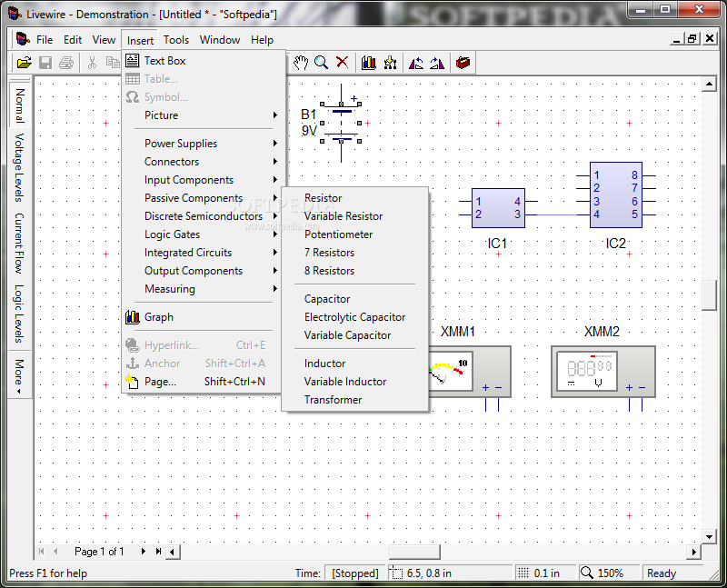Click the rotate-left triangle toolbar icon
The height and width of the screenshot is (588, 727).
416,63
